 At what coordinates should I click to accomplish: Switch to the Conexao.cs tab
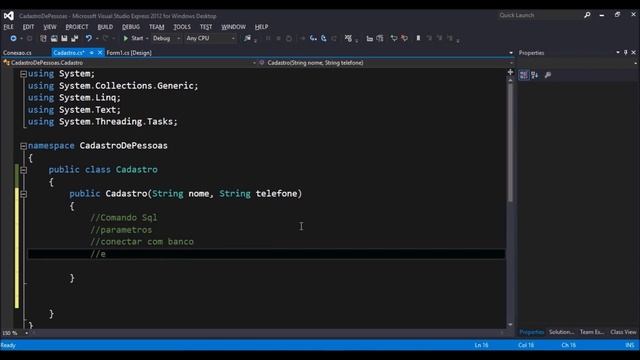click(x=17, y=53)
